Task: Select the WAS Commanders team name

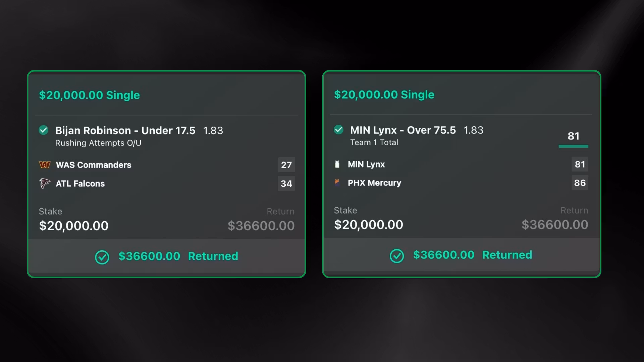Action: pyautogui.click(x=93, y=165)
